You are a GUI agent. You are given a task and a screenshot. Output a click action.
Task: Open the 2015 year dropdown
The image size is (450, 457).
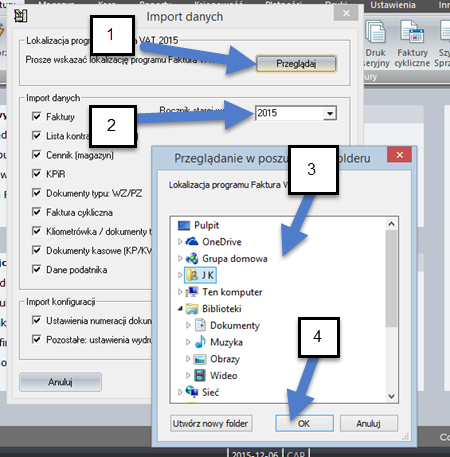330,113
